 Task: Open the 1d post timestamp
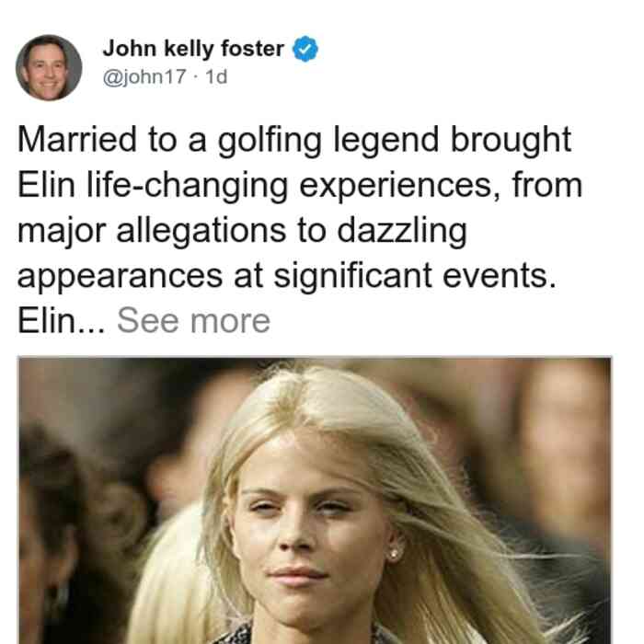(216, 76)
